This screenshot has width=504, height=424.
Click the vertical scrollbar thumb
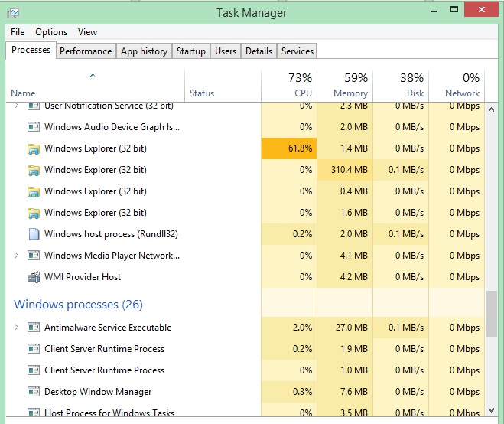pyautogui.click(x=491, y=314)
